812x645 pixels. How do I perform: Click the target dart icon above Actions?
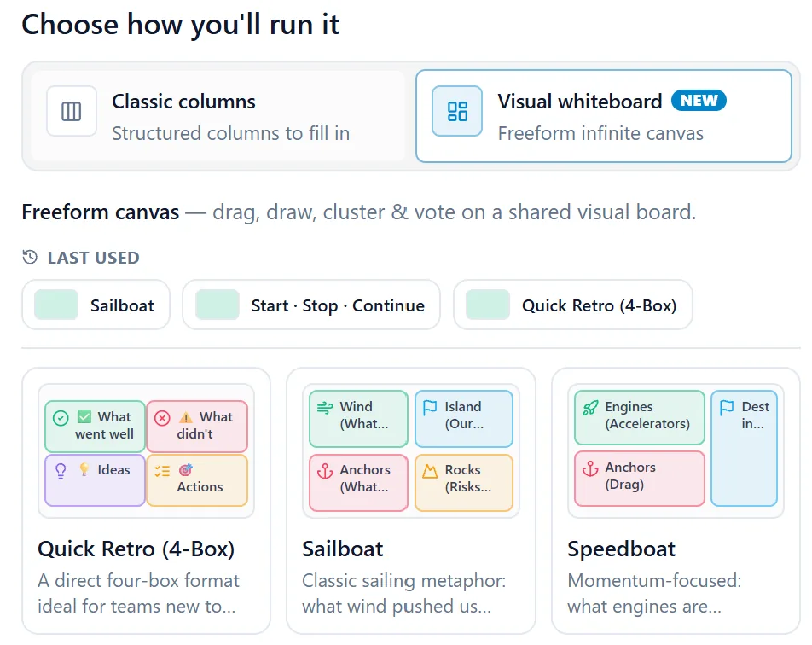[186, 469]
